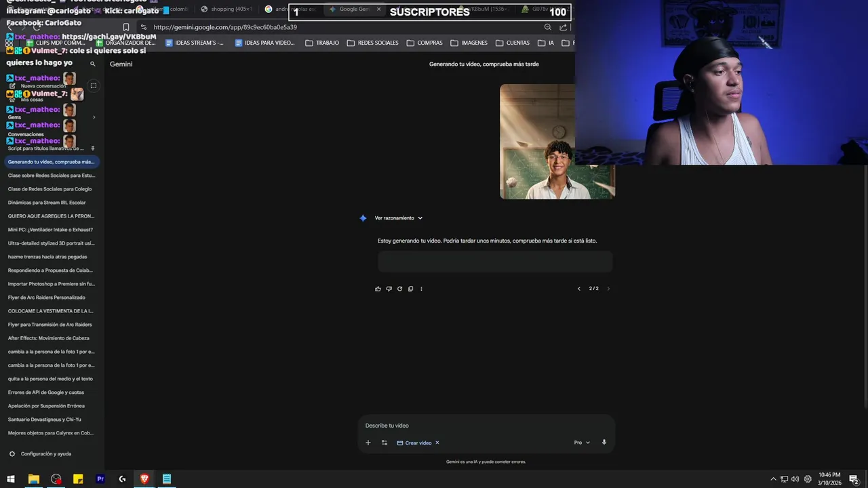The image size is (868, 488).
Task: Regenerate the Gemini response
Action: (399, 289)
